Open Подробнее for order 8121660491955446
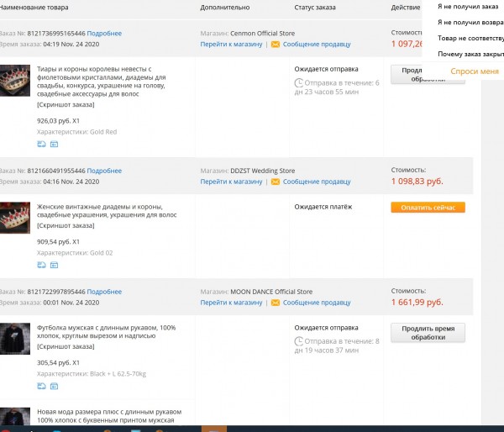 click(104, 171)
